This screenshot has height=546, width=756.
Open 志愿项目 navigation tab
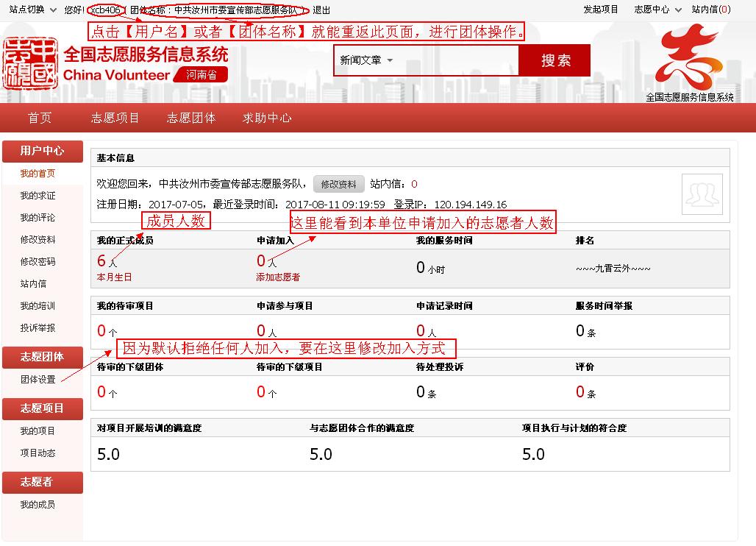tap(115, 118)
